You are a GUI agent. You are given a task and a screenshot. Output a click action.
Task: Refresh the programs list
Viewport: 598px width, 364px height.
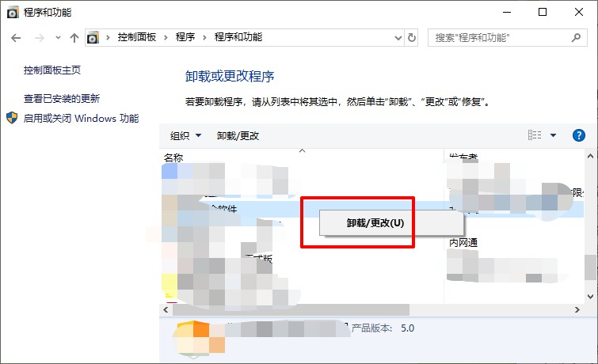tap(411, 38)
